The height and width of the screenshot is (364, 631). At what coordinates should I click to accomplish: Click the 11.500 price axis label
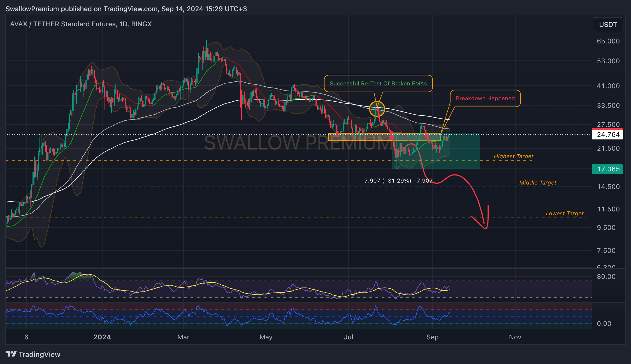click(x=608, y=209)
